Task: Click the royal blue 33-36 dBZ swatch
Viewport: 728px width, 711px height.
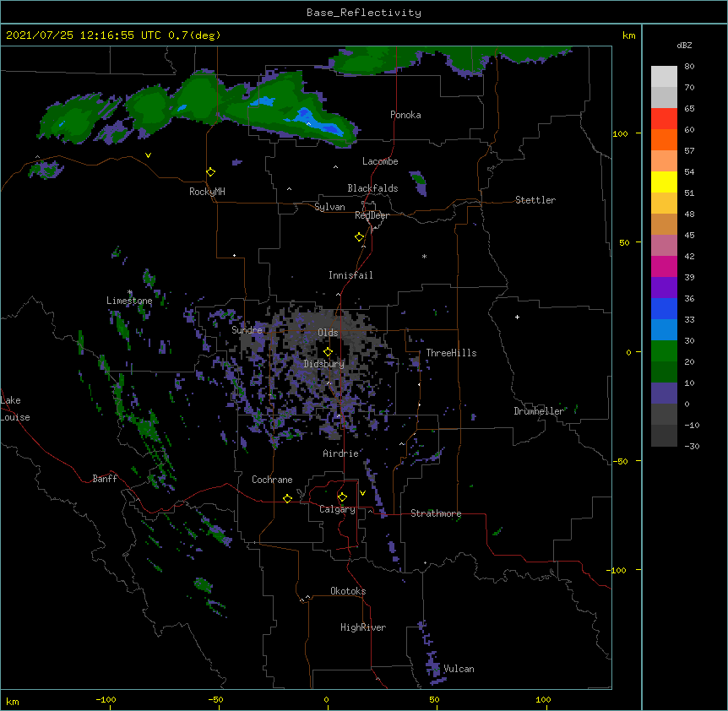Action: coord(664,308)
